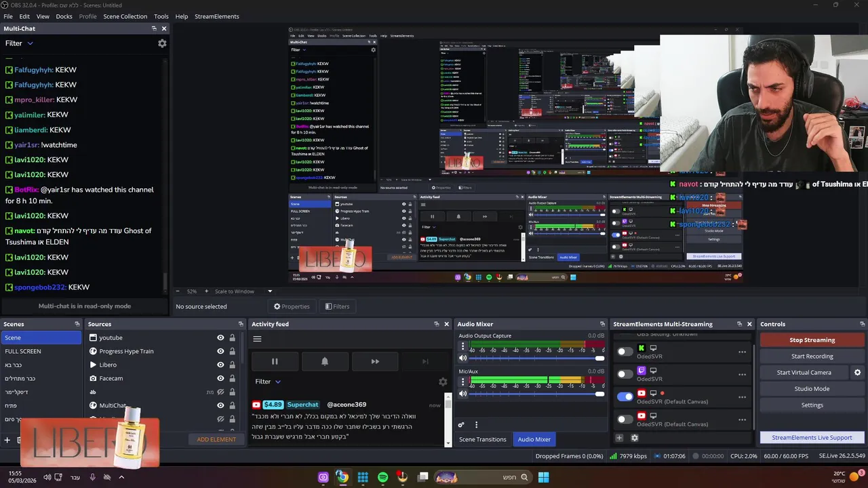Open Filters for selected source
The height and width of the screenshot is (488, 868).
(337, 306)
